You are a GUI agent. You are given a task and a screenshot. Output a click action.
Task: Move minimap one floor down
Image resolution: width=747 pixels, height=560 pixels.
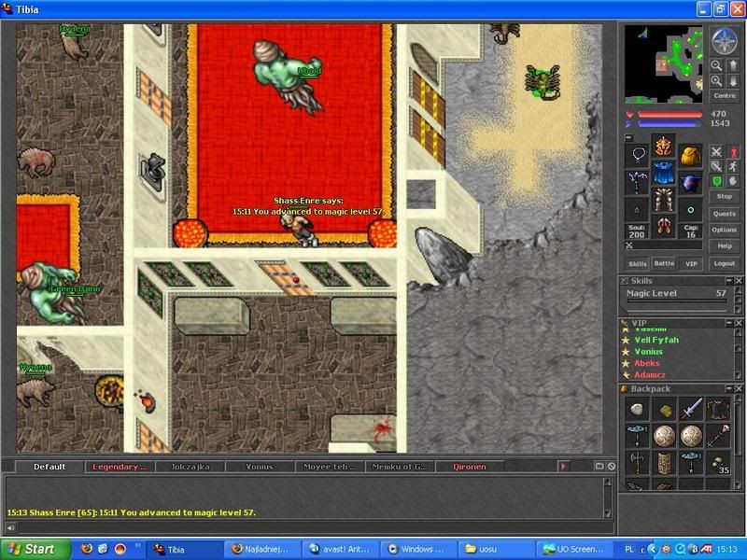point(733,81)
